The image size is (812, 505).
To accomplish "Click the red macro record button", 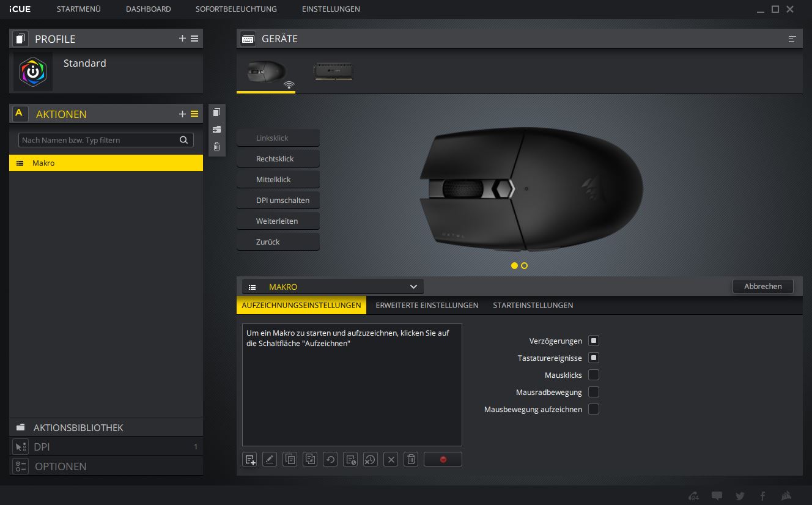I will point(443,459).
